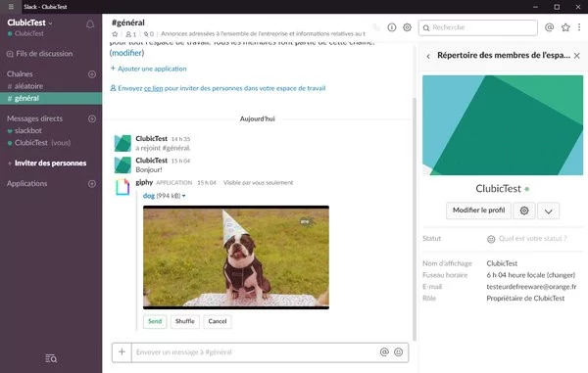Send the giphy GIF
588x373 pixels.
tap(155, 321)
